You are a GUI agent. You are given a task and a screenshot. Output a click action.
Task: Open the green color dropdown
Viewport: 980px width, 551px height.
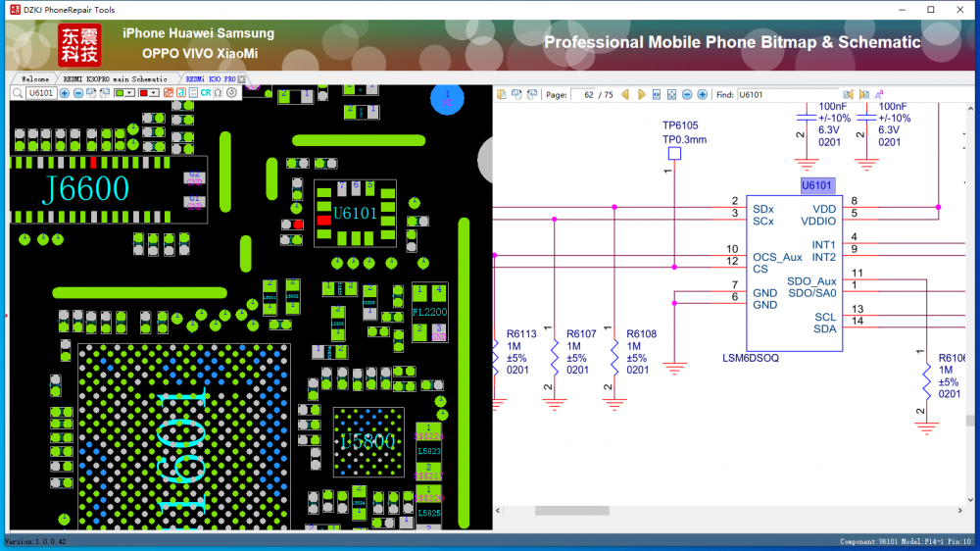129,93
